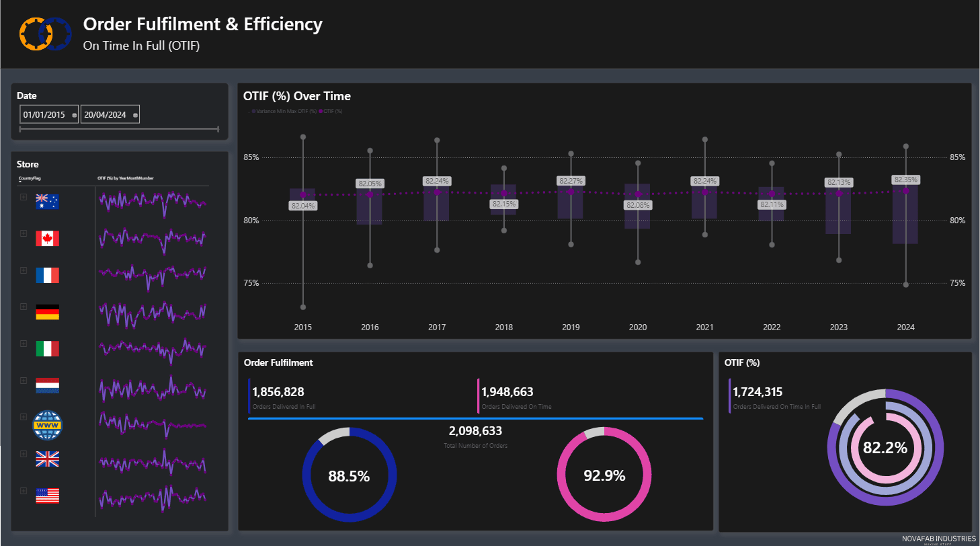This screenshot has height=546, width=980.
Task: Select the 2024 OTIF data point marker
Action: coord(905,191)
